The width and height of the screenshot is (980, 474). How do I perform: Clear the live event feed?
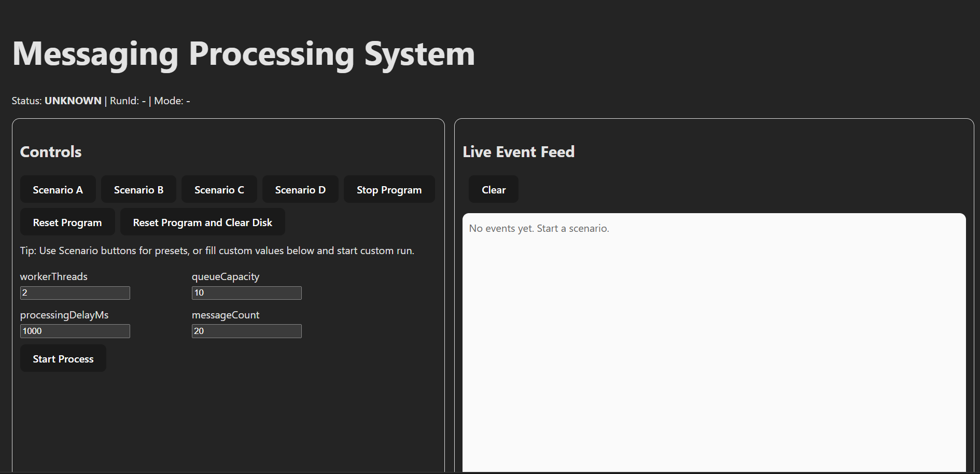tap(493, 189)
